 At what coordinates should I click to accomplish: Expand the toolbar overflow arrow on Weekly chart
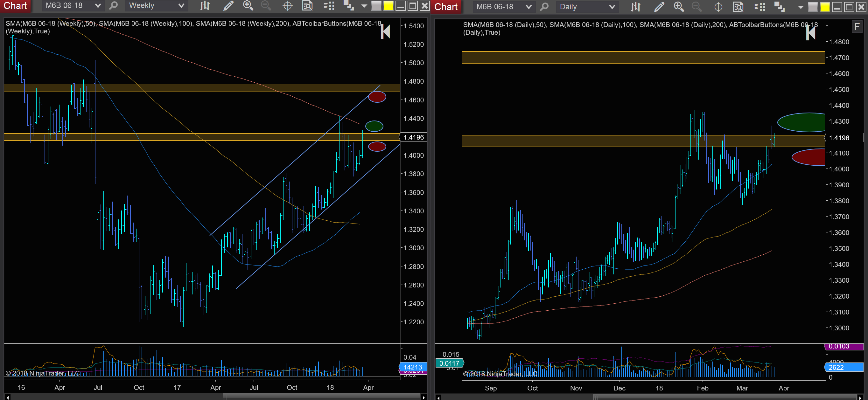pos(364,6)
